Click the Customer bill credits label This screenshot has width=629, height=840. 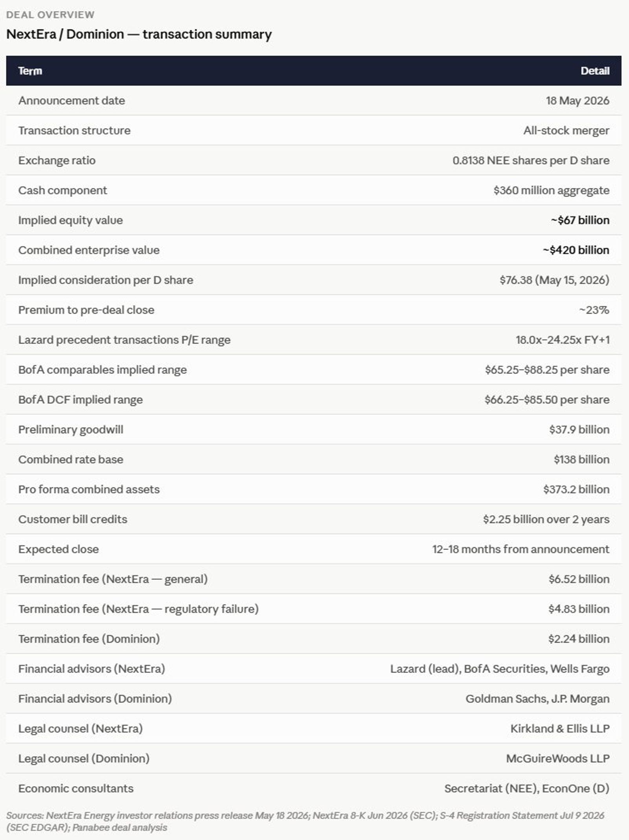pos(73,519)
